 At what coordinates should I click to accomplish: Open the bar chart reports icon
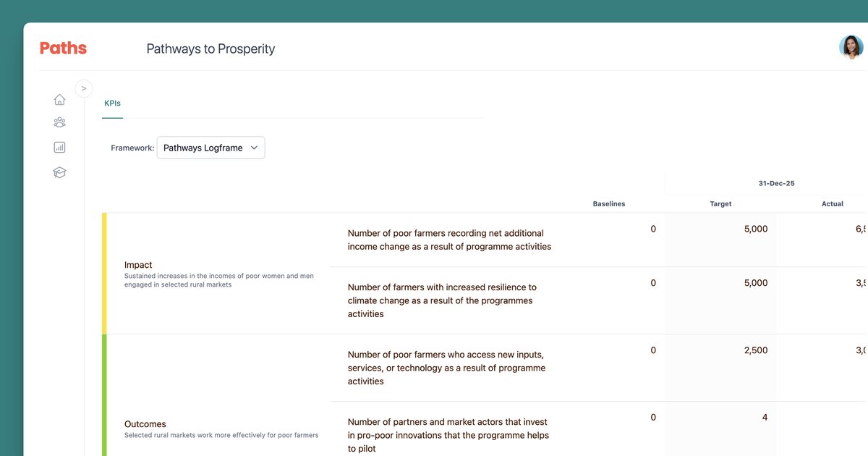[x=59, y=148]
